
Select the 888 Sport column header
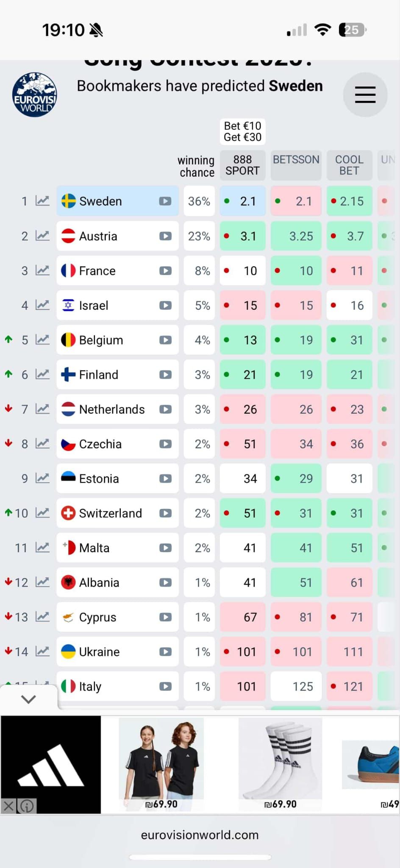(x=242, y=165)
